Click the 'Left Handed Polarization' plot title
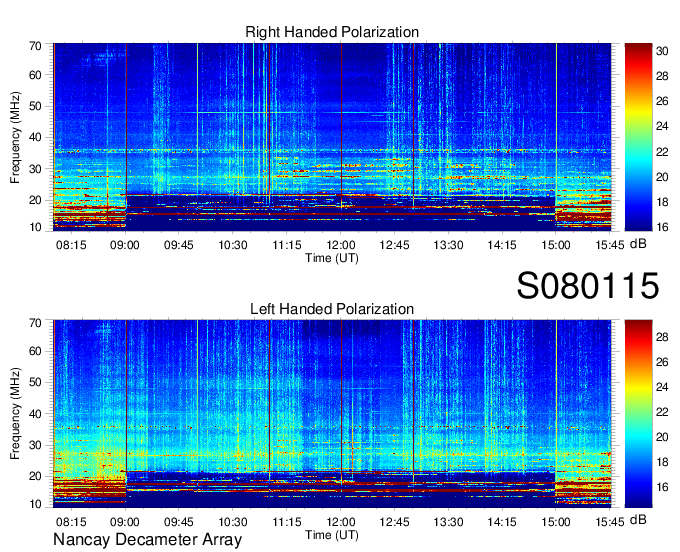 point(332,309)
